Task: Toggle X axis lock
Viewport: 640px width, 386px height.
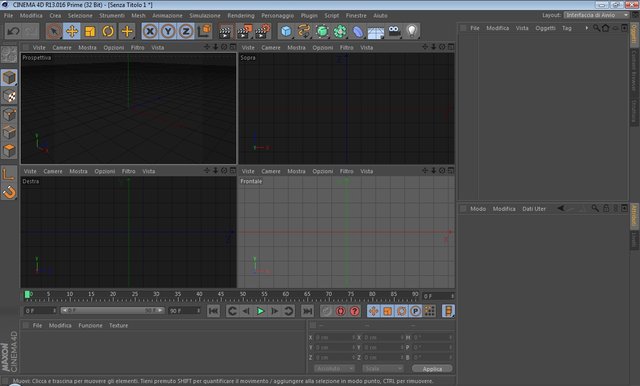Action: [x=150, y=31]
